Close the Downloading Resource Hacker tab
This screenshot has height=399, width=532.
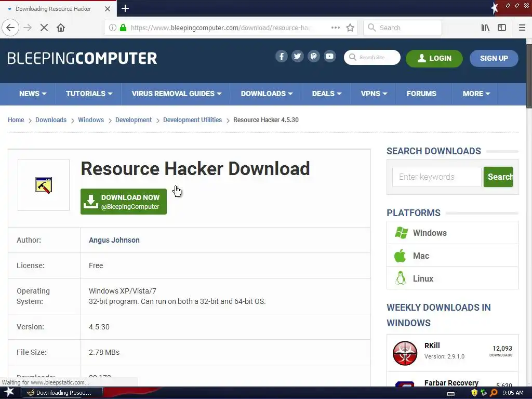coord(107,9)
